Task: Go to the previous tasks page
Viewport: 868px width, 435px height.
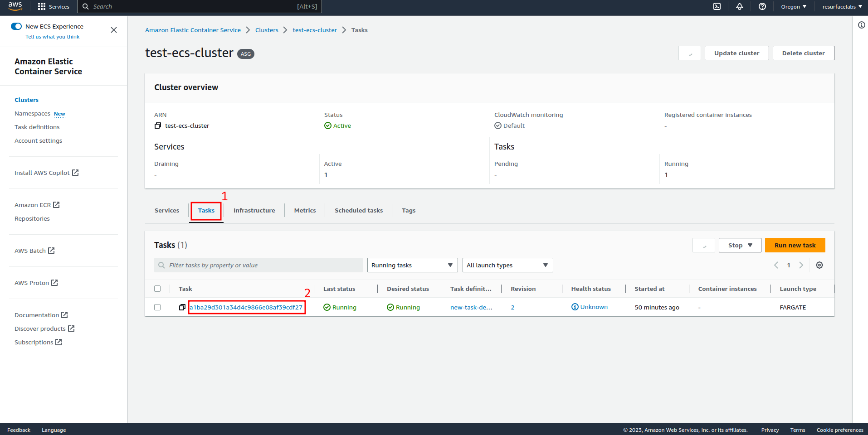Action: [776, 265]
